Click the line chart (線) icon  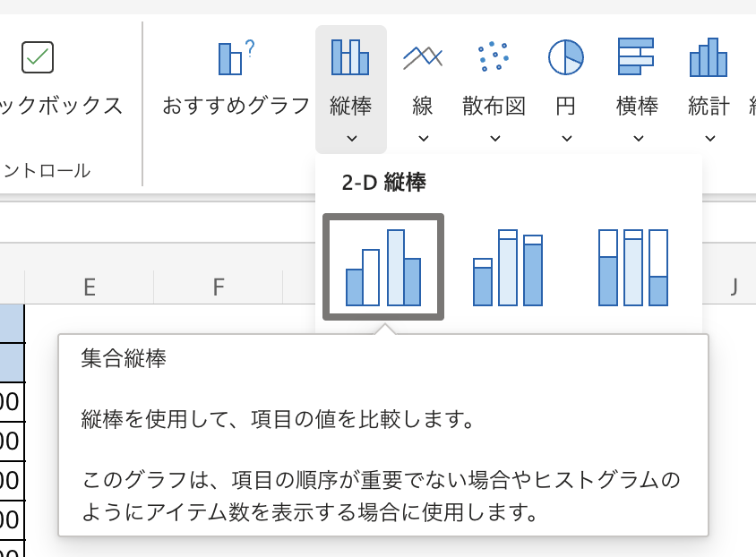423,57
